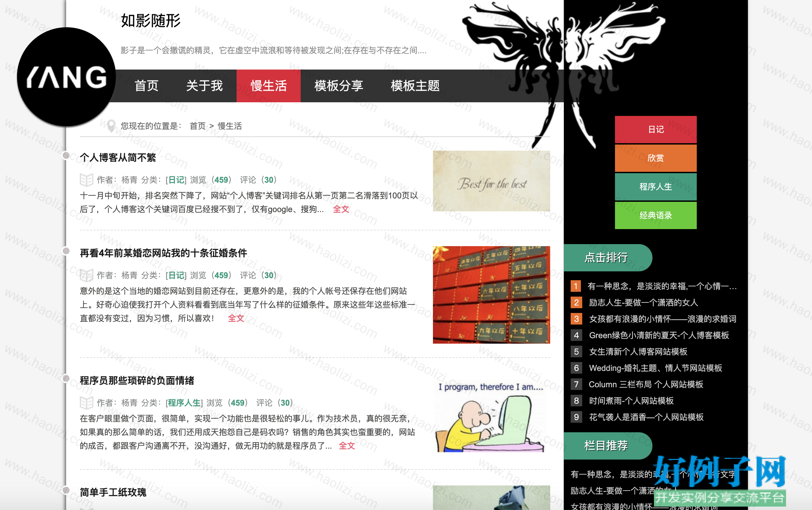The width and height of the screenshot is (812, 510).
Task: Click 日记 category tag under 个人博客从简不繁
Action: [x=176, y=180]
